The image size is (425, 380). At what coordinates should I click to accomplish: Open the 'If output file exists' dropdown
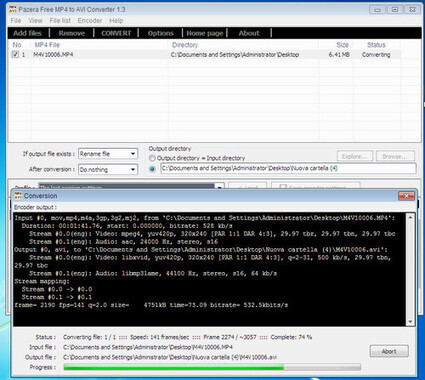point(108,154)
